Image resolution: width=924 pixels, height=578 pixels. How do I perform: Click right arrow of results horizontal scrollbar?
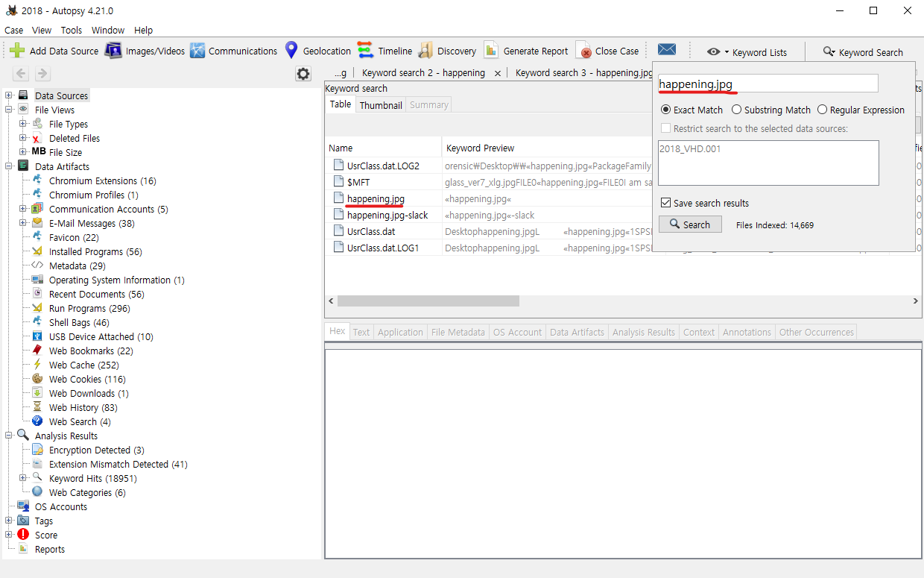coord(916,301)
